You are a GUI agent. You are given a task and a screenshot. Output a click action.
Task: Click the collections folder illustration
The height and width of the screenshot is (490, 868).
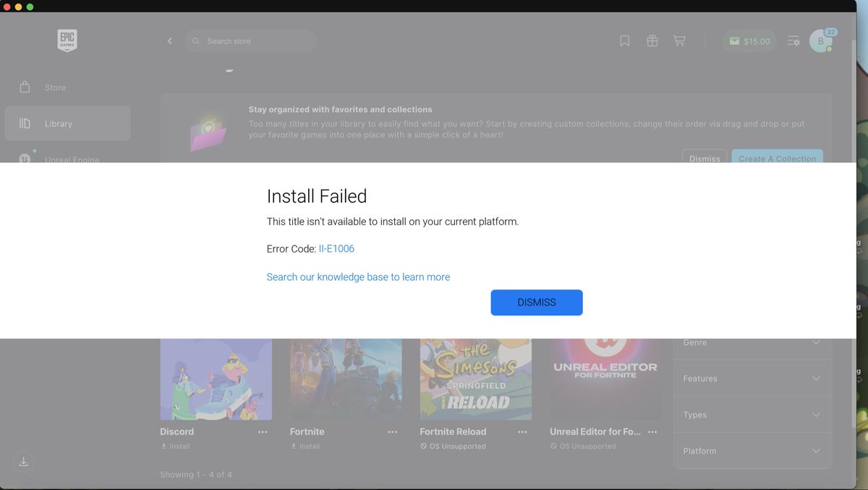pos(208,132)
